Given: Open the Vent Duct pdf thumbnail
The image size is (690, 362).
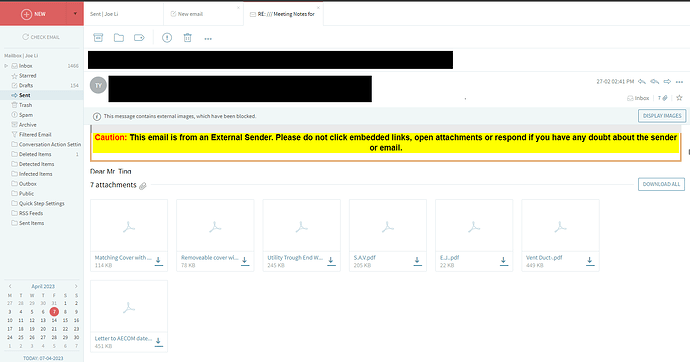Looking at the screenshot, I should click(560, 227).
